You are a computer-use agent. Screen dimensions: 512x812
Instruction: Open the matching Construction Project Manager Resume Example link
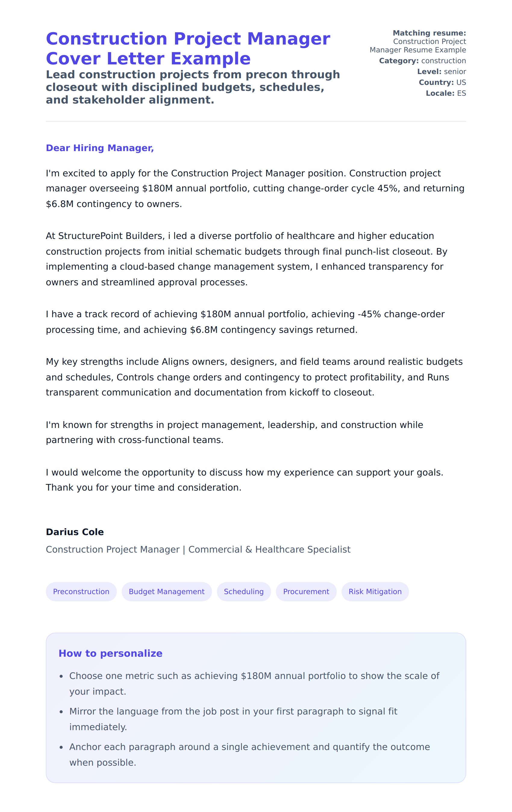[x=417, y=45]
